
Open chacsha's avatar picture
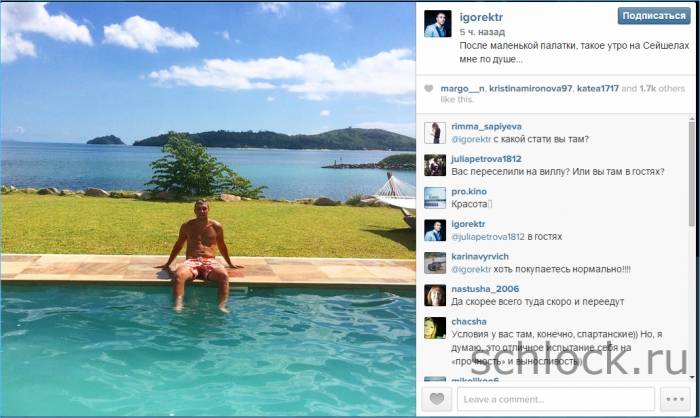435,328
